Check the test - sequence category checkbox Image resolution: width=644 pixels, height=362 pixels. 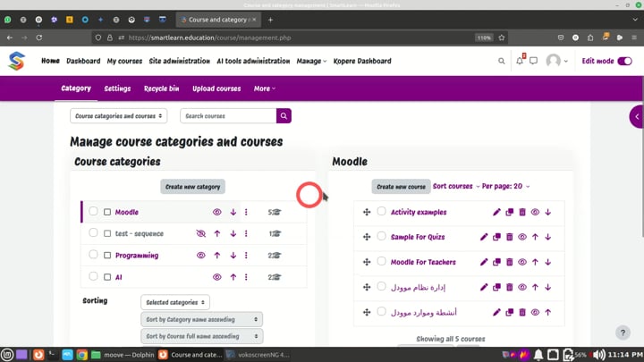click(x=107, y=233)
